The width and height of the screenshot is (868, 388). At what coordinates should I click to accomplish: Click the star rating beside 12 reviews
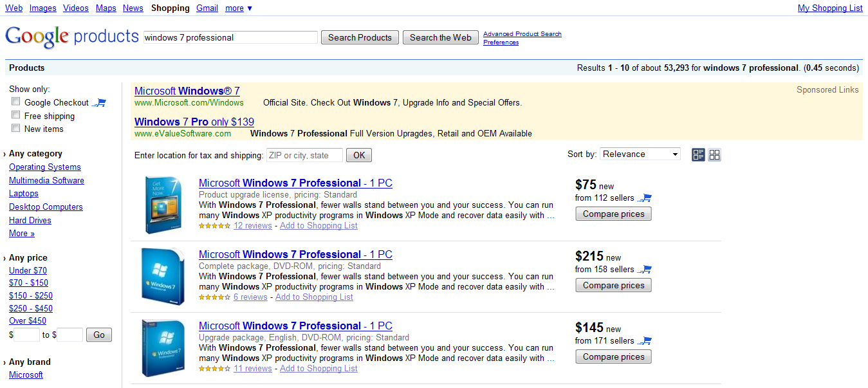click(x=214, y=226)
